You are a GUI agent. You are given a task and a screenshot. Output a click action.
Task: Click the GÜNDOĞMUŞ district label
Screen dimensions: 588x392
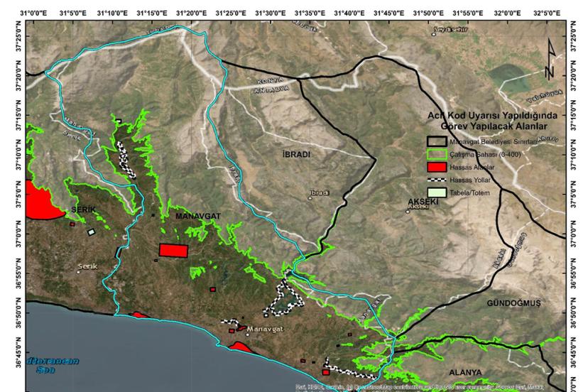click(x=513, y=303)
